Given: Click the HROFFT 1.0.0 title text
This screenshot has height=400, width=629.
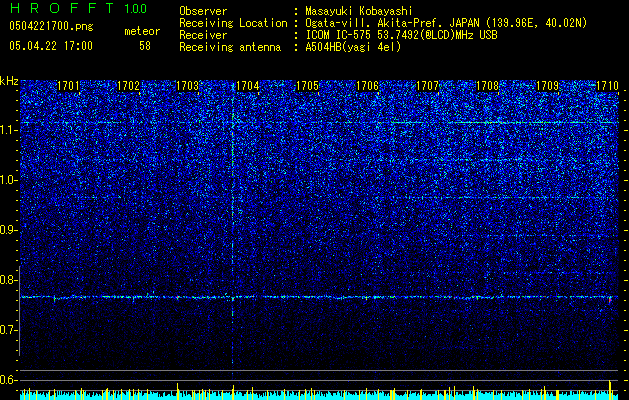Looking at the screenshot, I should point(78,8).
